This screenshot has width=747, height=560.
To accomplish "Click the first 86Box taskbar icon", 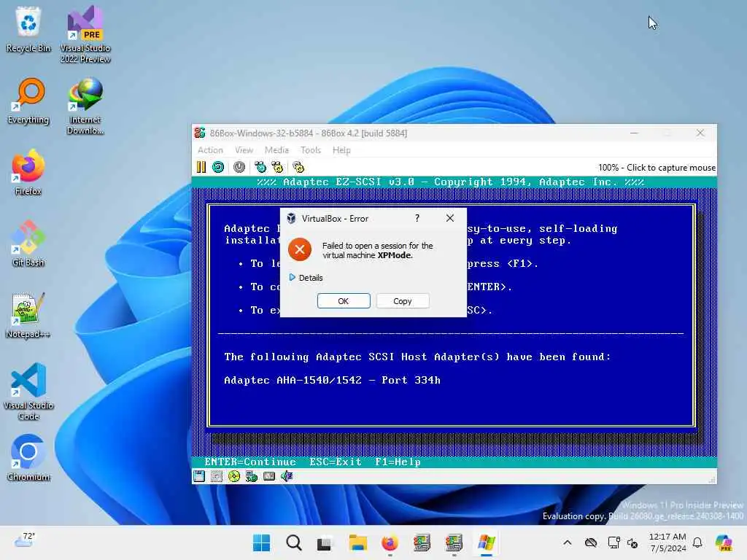I will point(422,542).
